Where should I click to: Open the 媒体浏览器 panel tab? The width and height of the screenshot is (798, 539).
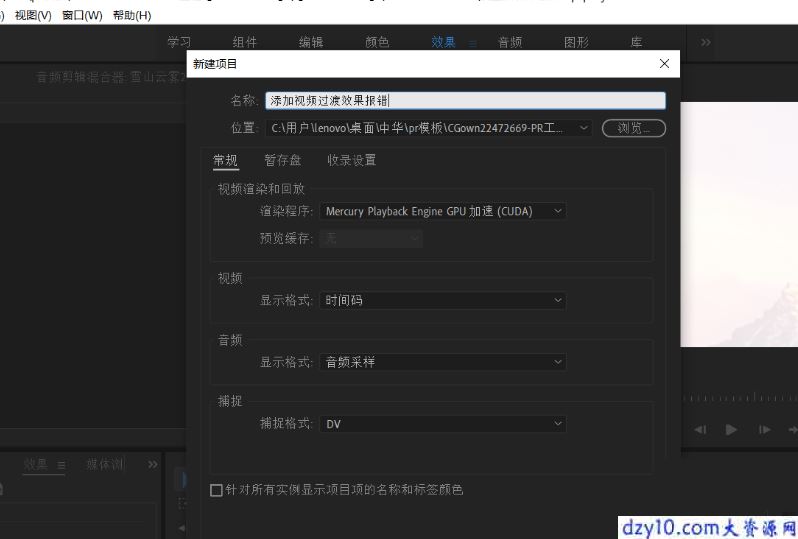105,464
